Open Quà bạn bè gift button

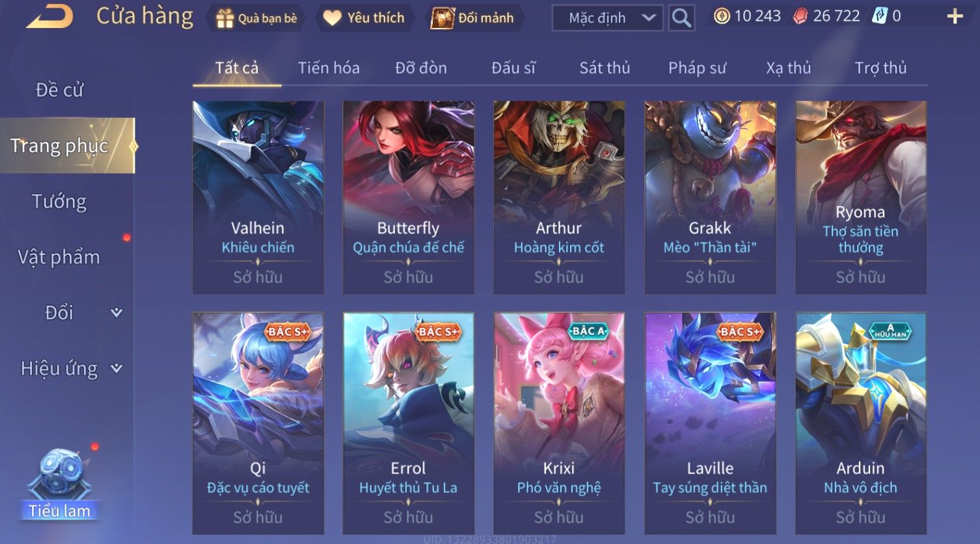256,18
